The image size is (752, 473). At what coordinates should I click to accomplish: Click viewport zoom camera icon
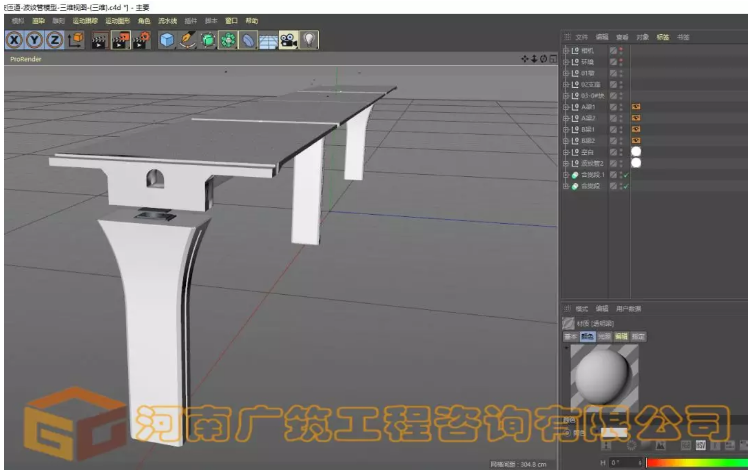534,59
